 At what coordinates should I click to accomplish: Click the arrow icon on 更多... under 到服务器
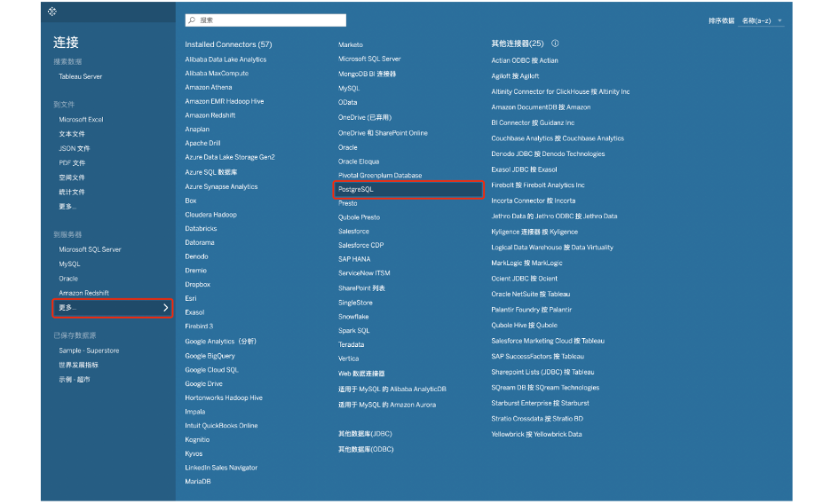coord(165,308)
